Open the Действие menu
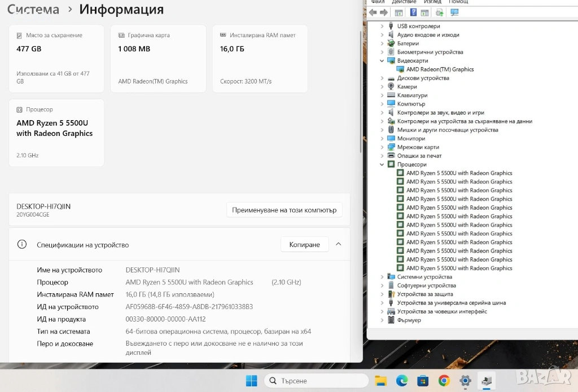The image size is (578, 392). [x=404, y=2]
